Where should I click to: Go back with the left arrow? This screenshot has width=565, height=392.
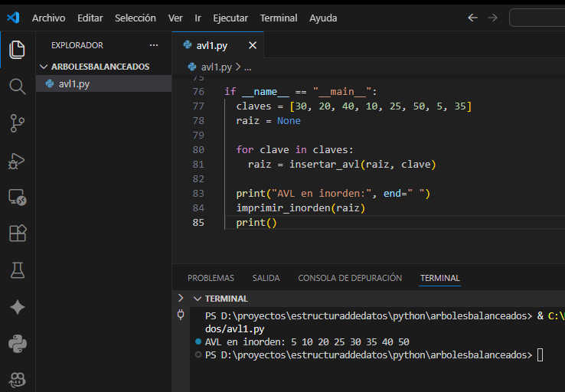[x=472, y=18]
